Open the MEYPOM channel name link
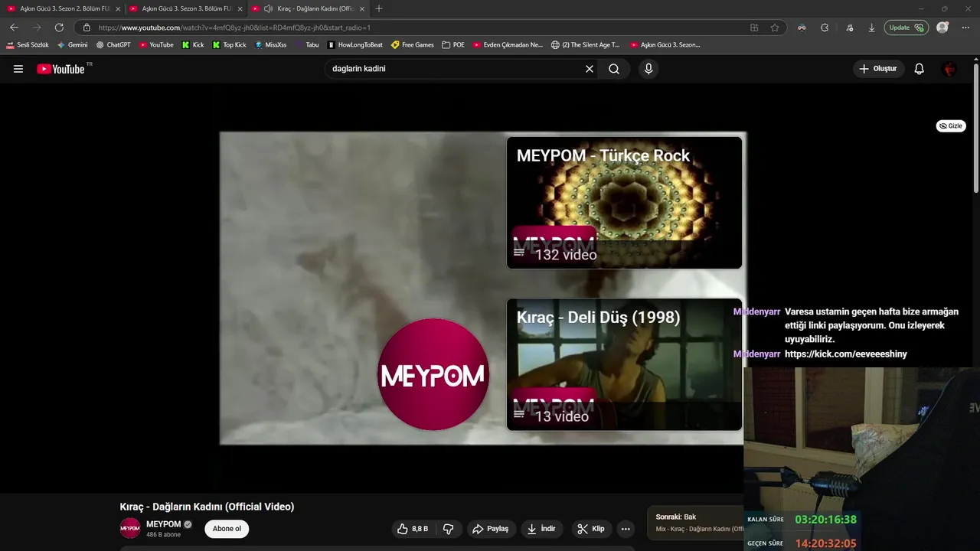 pyautogui.click(x=164, y=524)
